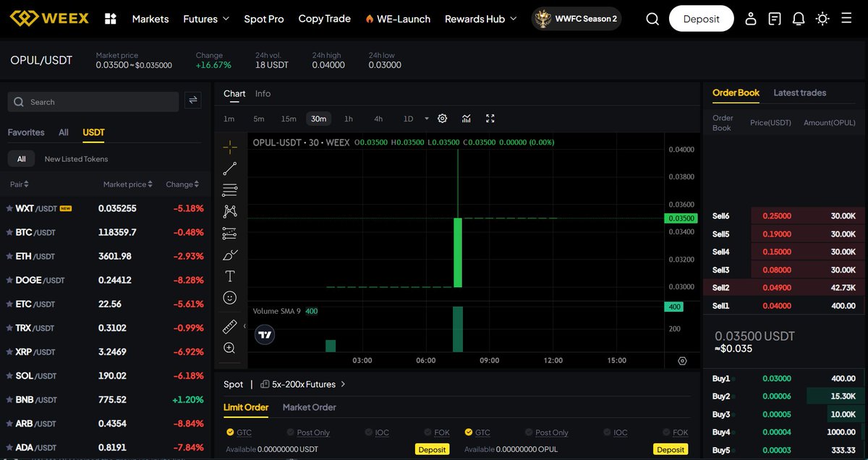Favorite the DOGE/USDT star
The image size is (868, 460).
click(9, 280)
